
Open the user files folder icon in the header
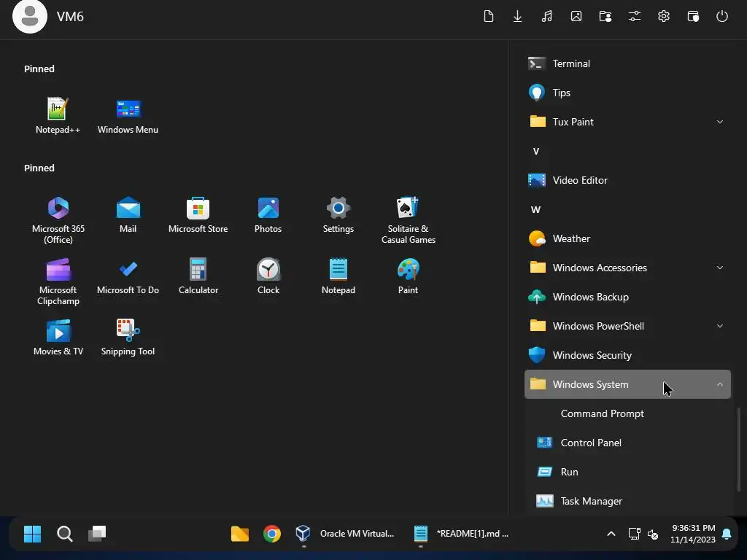pos(605,16)
